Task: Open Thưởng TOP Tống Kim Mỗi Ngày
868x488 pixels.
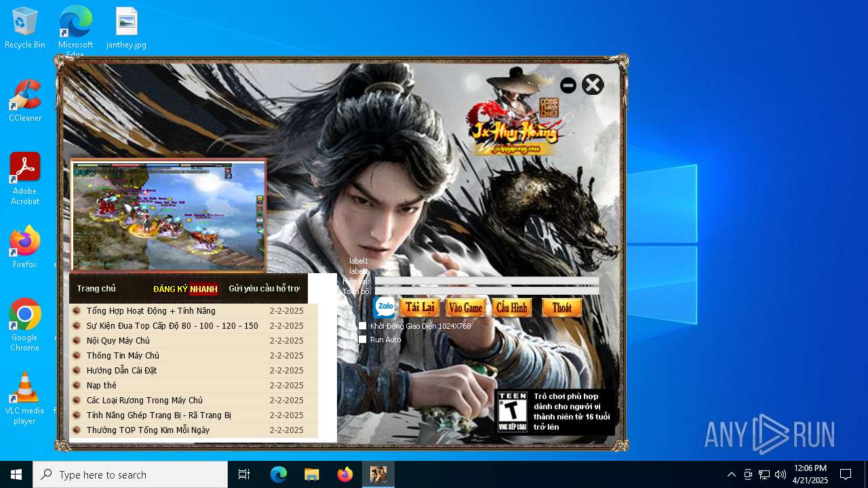Action: click(148, 430)
